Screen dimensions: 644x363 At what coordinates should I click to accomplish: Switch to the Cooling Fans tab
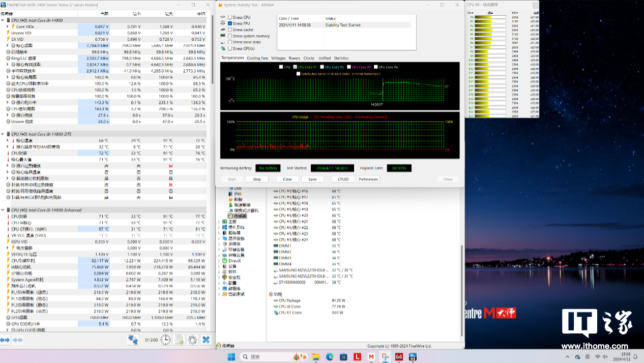point(257,58)
